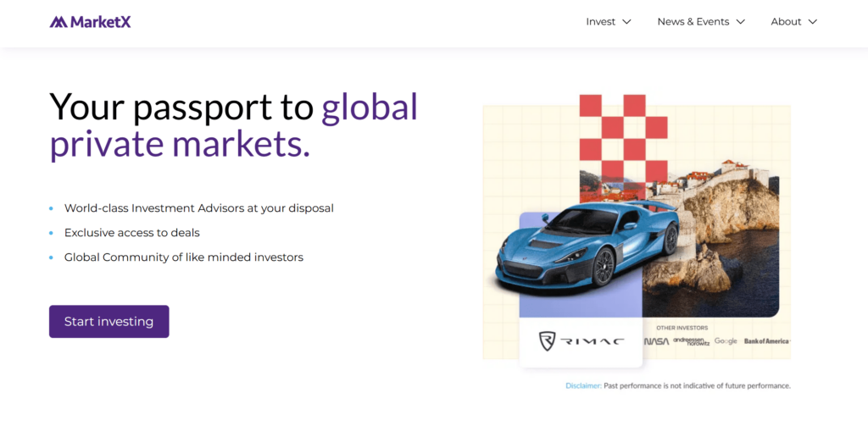
Task: Expand the Invest dropdown chevron
Action: (x=626, y=22)
